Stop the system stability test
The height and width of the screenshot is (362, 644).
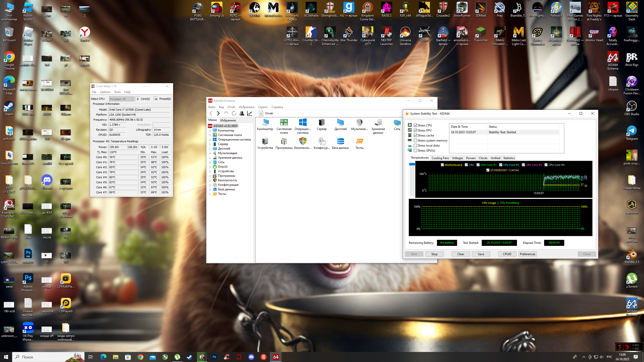(434, 254)
